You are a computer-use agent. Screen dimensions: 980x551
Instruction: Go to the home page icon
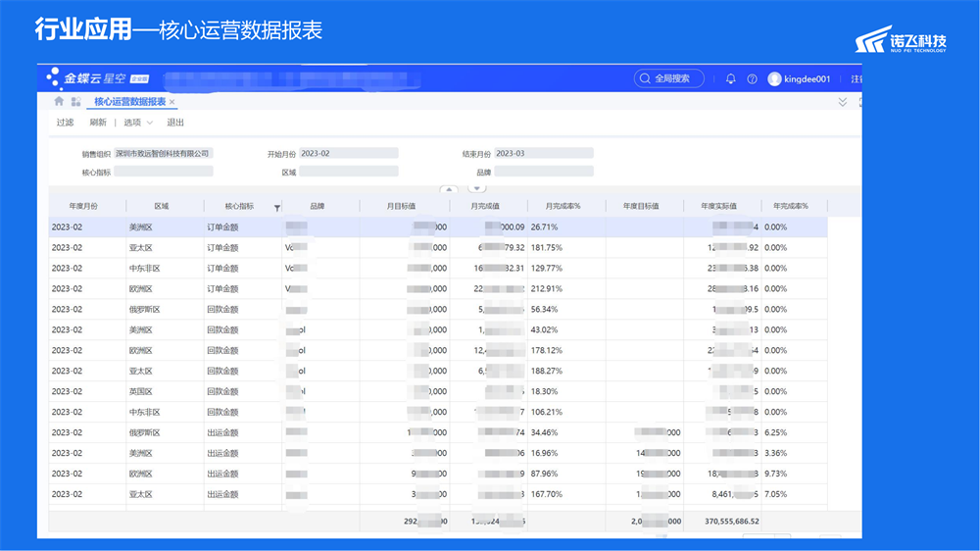point(59,101)
